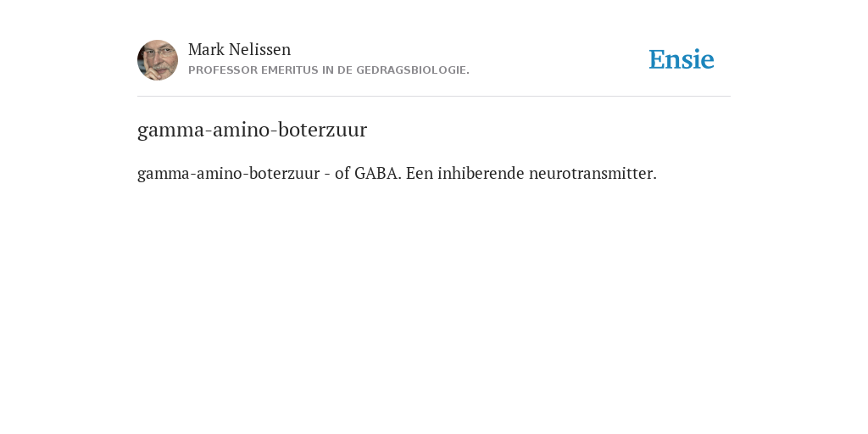Screen dimensions: 868x434
Task: Click the gamma-amino-boterzuur heading
Action: point(252,130)
